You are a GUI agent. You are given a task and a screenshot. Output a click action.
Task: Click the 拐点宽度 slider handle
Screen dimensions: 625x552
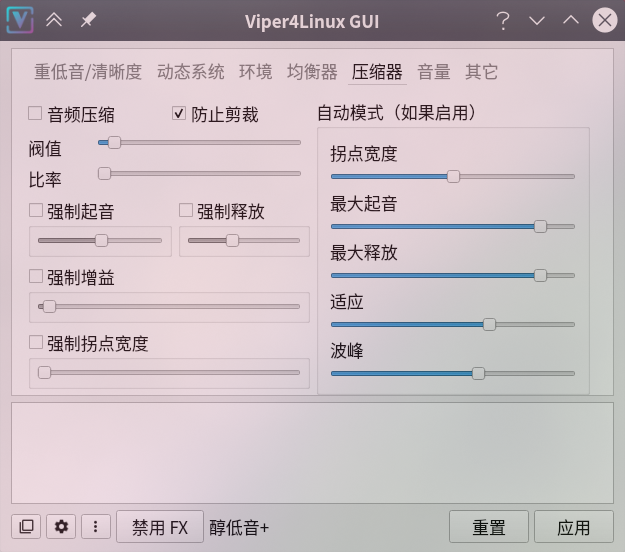tap(453, 176)
